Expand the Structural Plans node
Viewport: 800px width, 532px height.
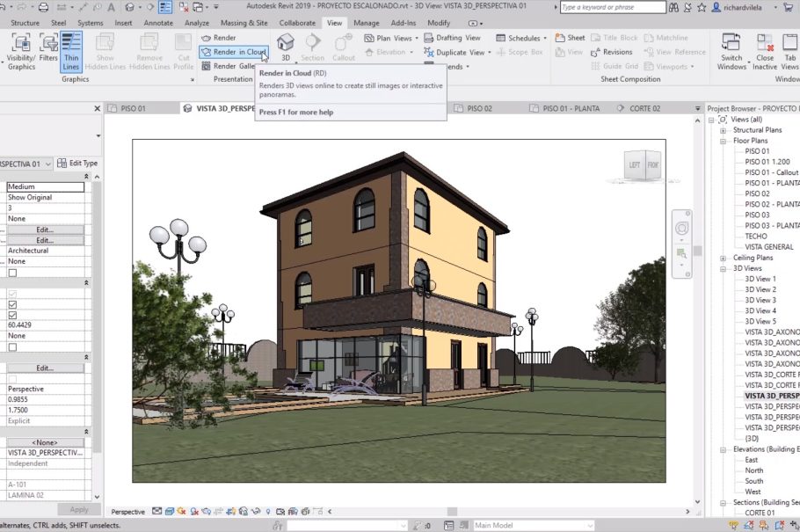click(x=723, y=130)
